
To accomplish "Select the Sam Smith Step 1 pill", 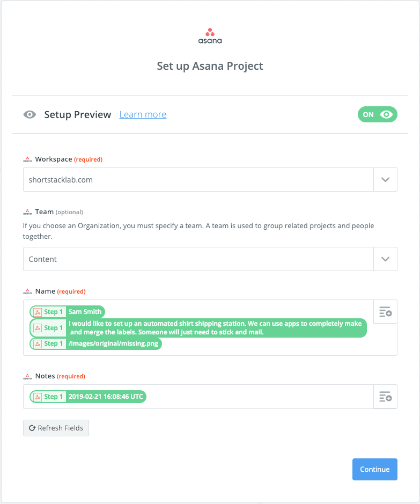I will 68,312.
